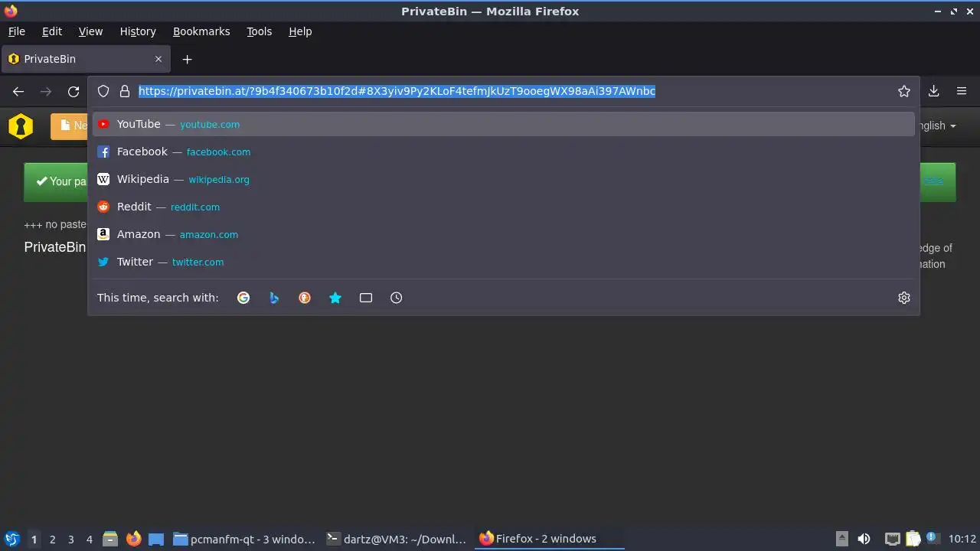Switch to dartz@VM3 terminal taskbar entry
This screenshot has width=980, height=551.
pyautogui.click(x=397, y=539)
